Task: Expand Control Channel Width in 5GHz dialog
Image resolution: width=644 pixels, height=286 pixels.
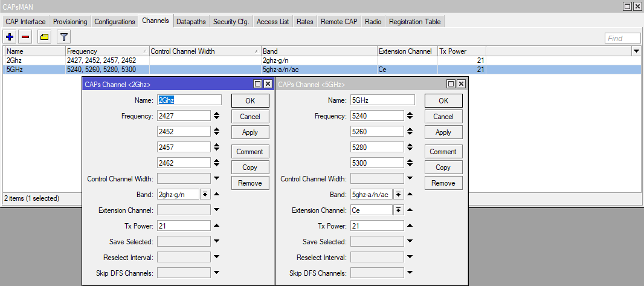Action: [x=410, y=178]
